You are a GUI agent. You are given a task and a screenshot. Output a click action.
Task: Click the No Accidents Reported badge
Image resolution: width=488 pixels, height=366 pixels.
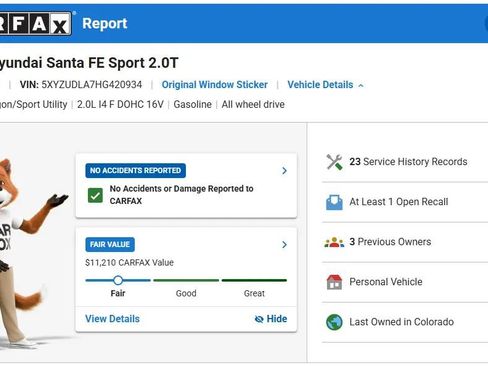point(135,171)
